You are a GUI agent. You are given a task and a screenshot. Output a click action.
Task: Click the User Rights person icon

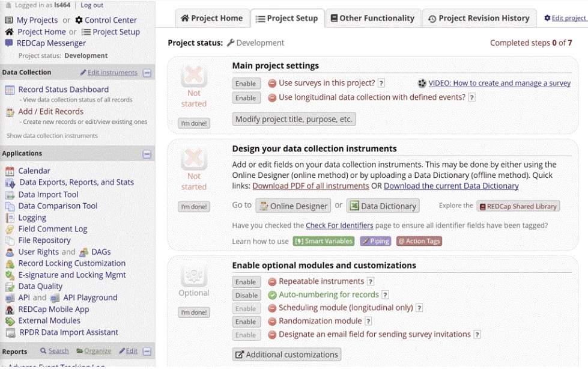click(x=10, y=252)
